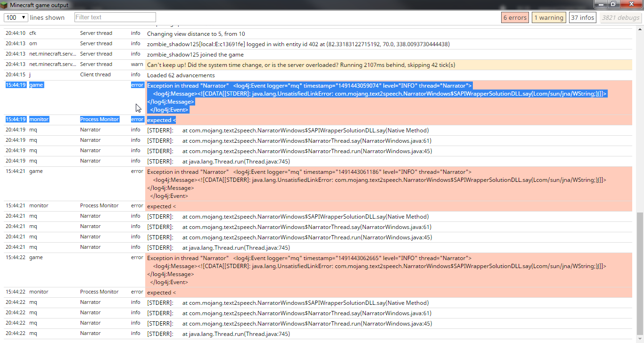The height and width of the screenshot is (343, 644).
Task: Select the "Loaded 62 advancements" log line
Action: [181, 75]
